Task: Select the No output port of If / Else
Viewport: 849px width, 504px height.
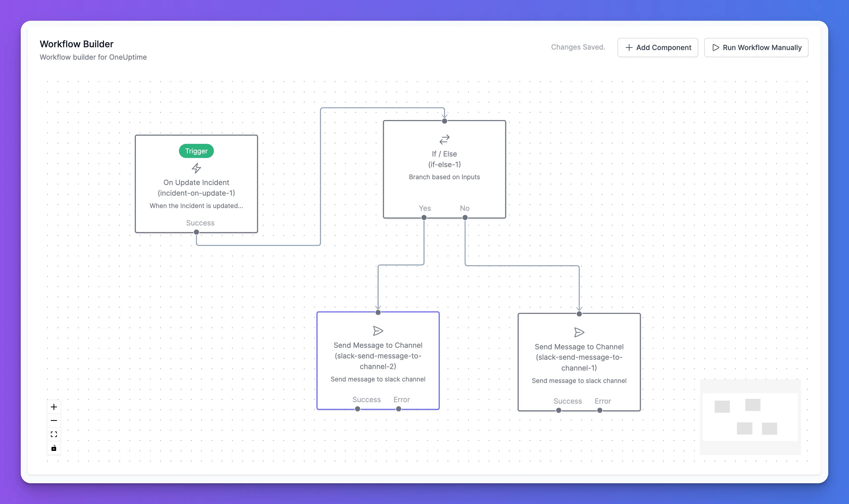Action: 465,218
